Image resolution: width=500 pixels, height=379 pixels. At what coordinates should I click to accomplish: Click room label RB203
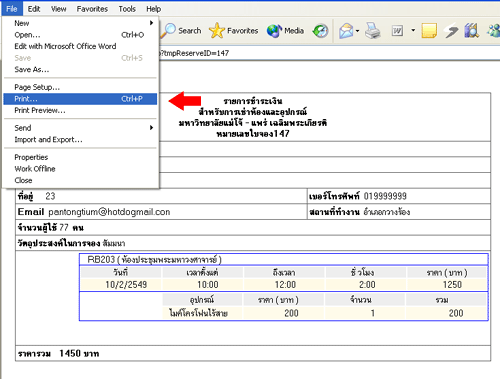pos(101,259)
